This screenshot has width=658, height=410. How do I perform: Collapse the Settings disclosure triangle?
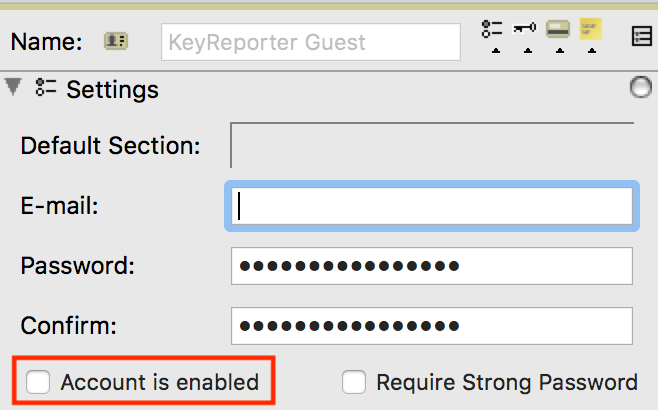tap(13, 88)
